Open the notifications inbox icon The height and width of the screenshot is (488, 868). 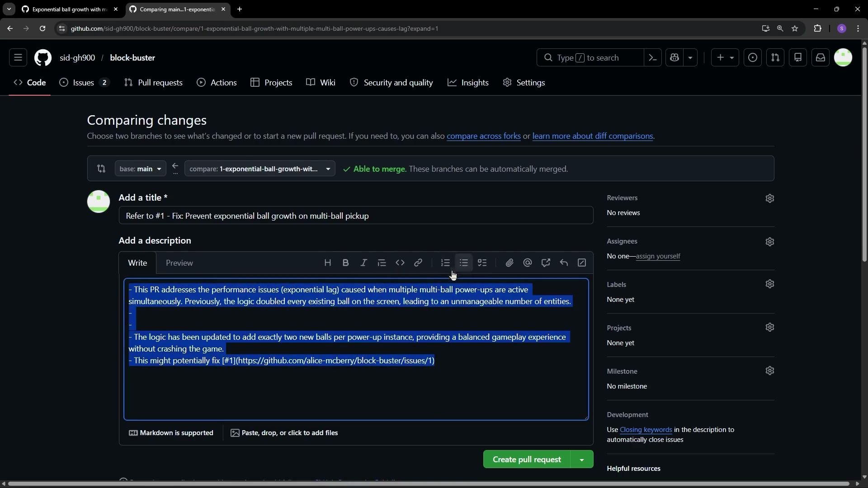[x=821, y=58]
